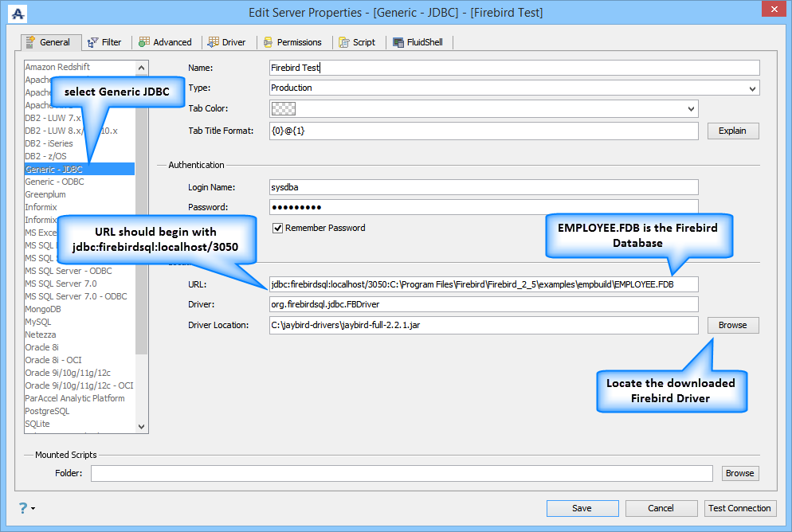Switch to the Script tab
The height and width of the screenshot is (532, 792).
click(357, 42)
